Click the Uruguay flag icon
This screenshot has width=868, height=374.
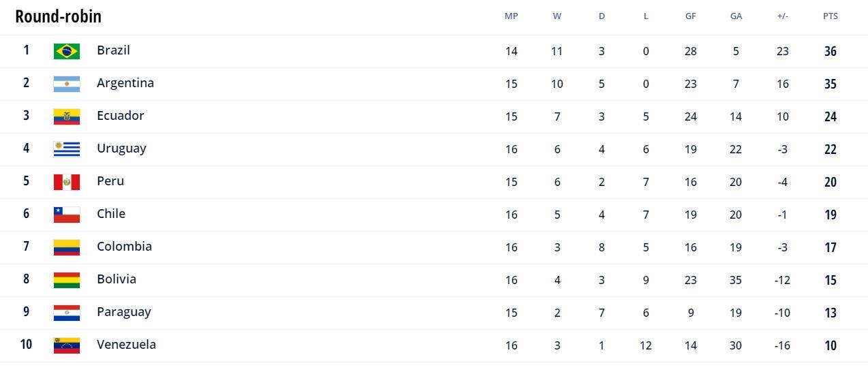(67, 149)
